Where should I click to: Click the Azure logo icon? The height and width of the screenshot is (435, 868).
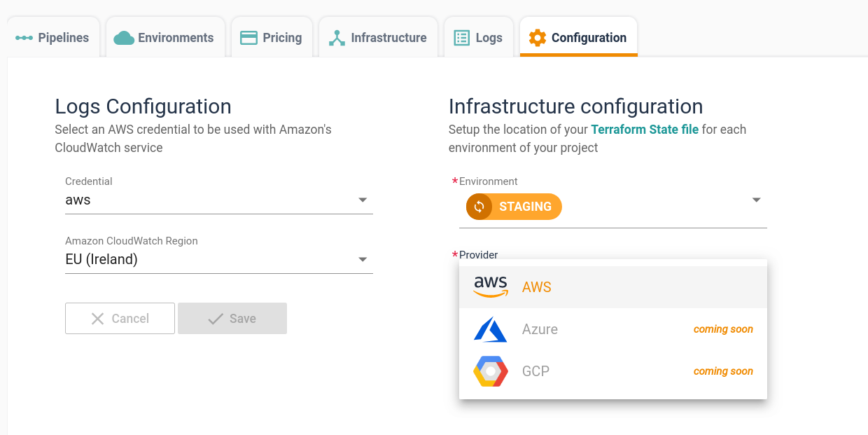click(x=490, y=329)
